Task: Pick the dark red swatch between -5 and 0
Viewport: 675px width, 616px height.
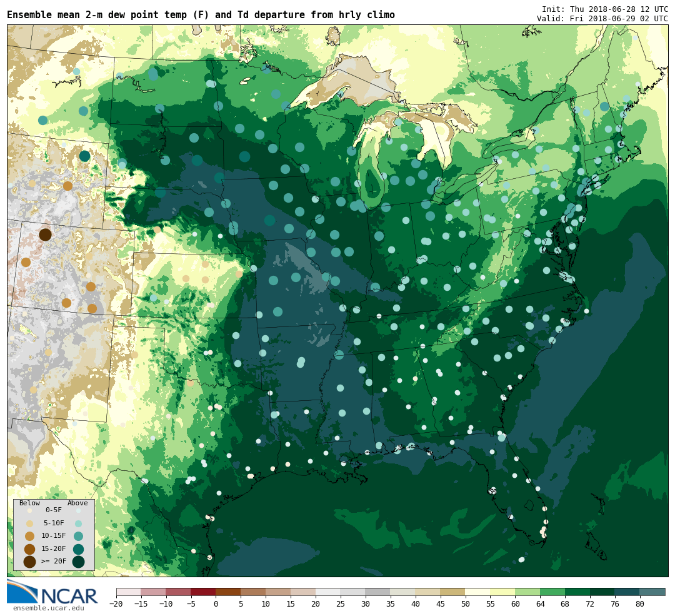Action: pos(203,592)
